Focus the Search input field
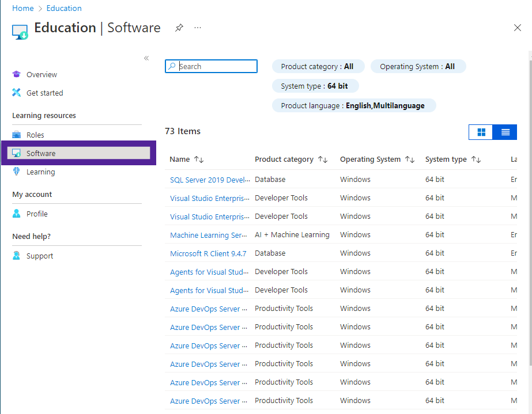 [x=211, y=66]
